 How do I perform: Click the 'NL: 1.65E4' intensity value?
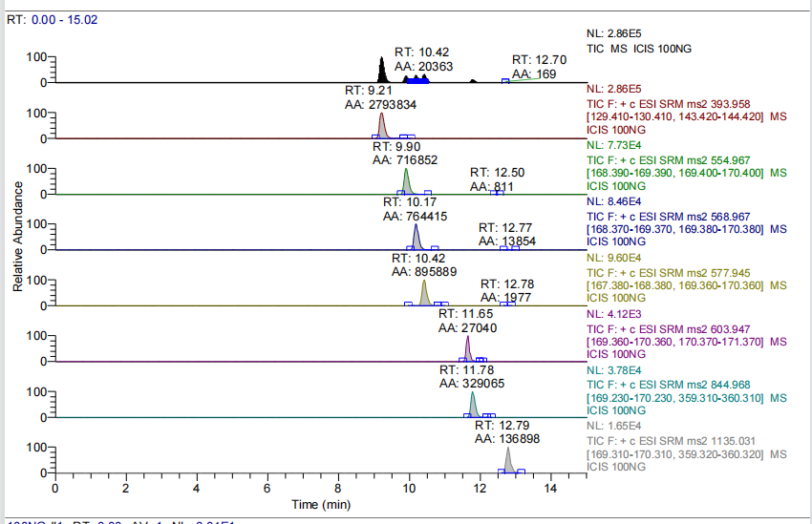click(613, 426)
